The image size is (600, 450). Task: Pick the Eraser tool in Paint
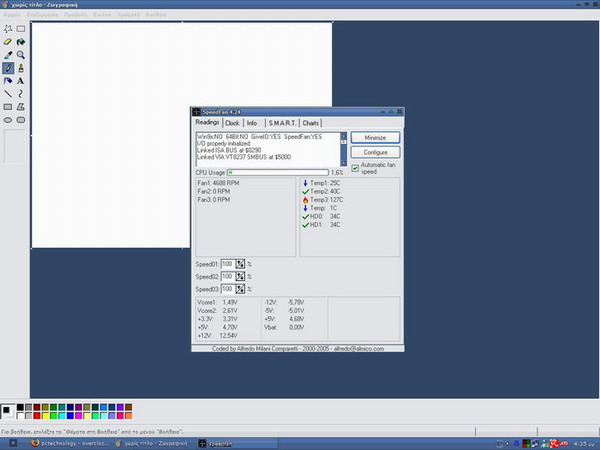(x=8, y=42)
